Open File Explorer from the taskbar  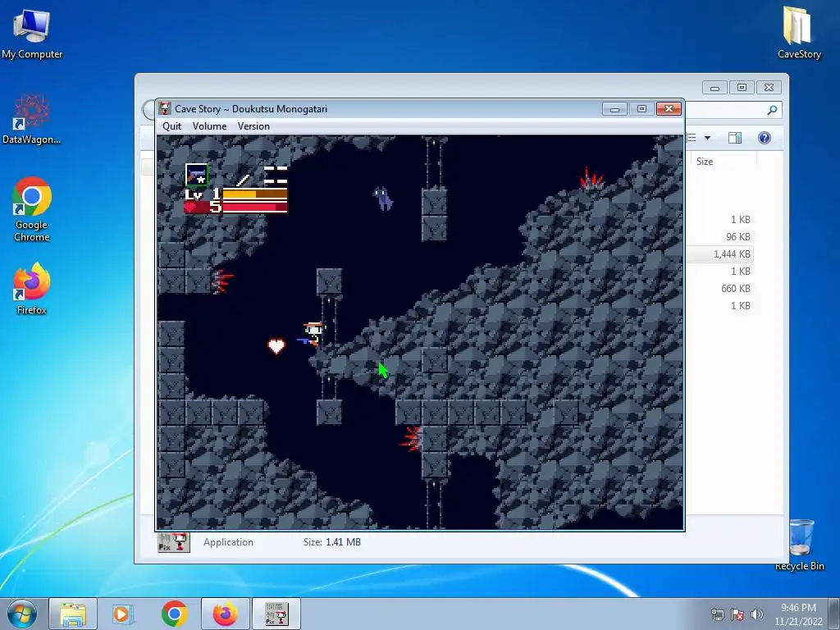pyautogui.click(x=73, y=614)
